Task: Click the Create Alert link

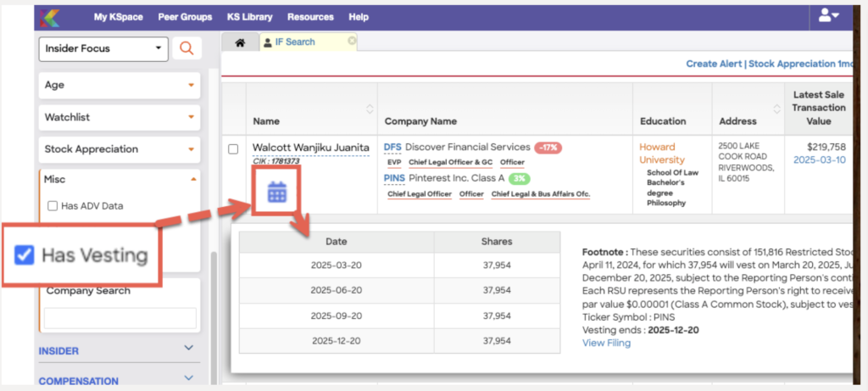Action: pos(714,64)
